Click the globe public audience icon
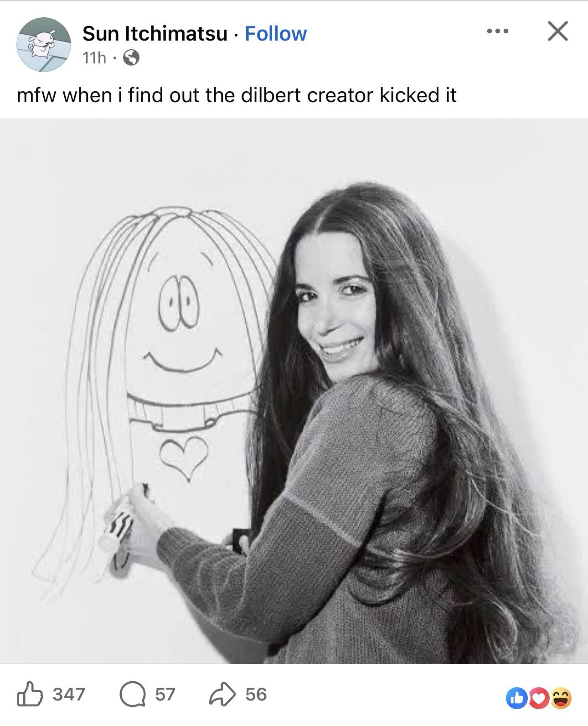The width and height of the screenshot is (588, 726). coord(131,58)
